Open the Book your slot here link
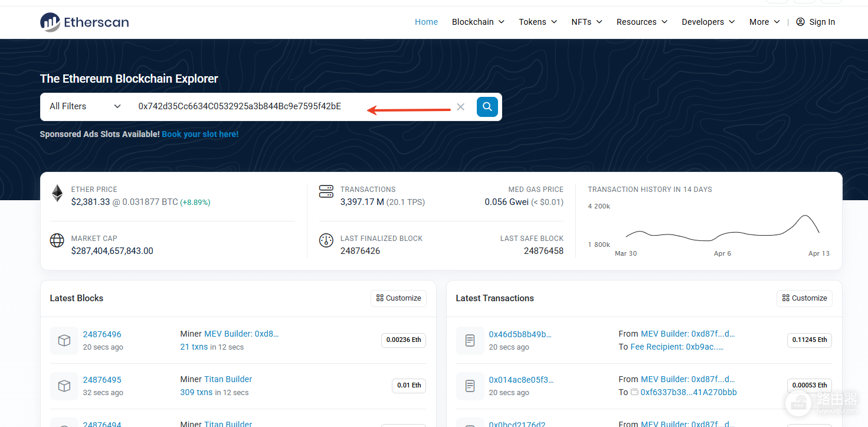Viewport: 868px width, 427px height. 200,134
